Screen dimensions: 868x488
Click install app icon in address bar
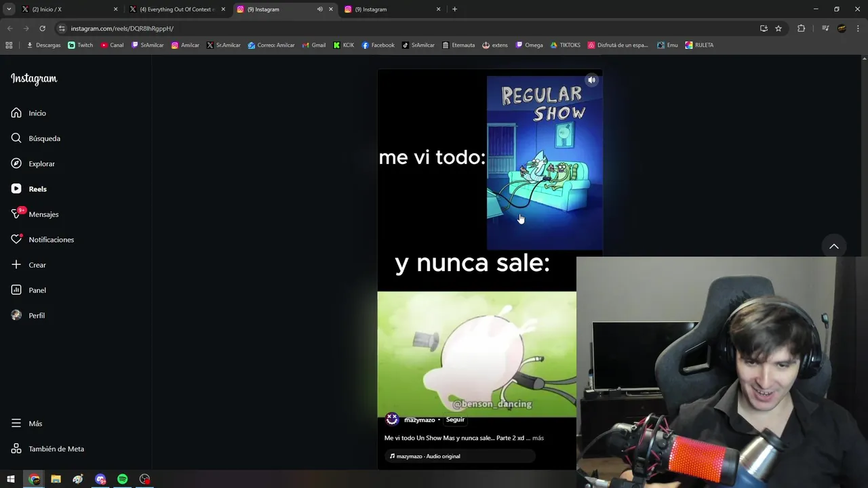[x=764, y=28]
